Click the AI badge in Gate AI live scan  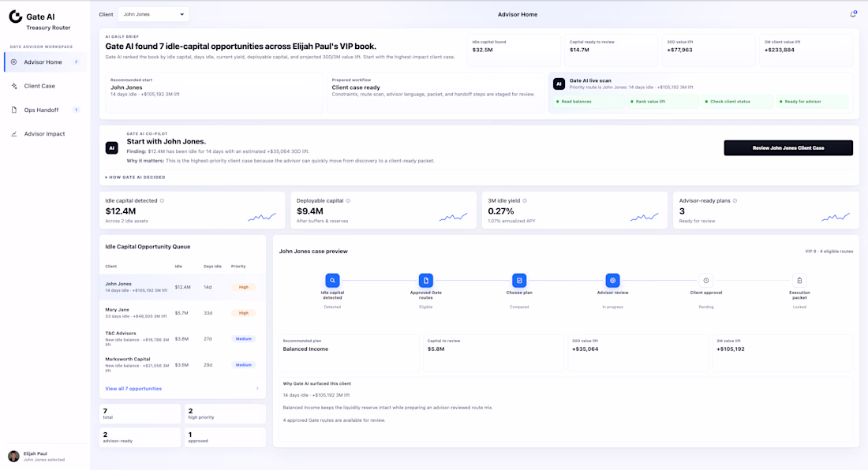coord(559,84)
